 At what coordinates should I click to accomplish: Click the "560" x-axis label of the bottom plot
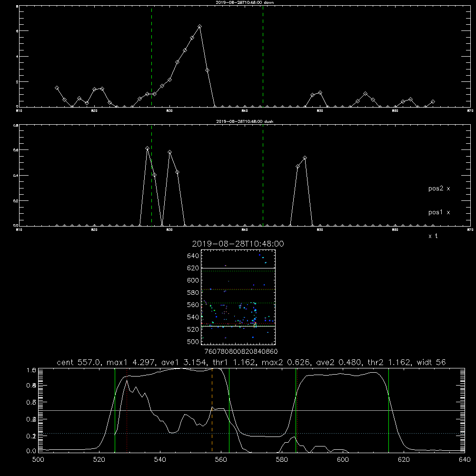221,460
